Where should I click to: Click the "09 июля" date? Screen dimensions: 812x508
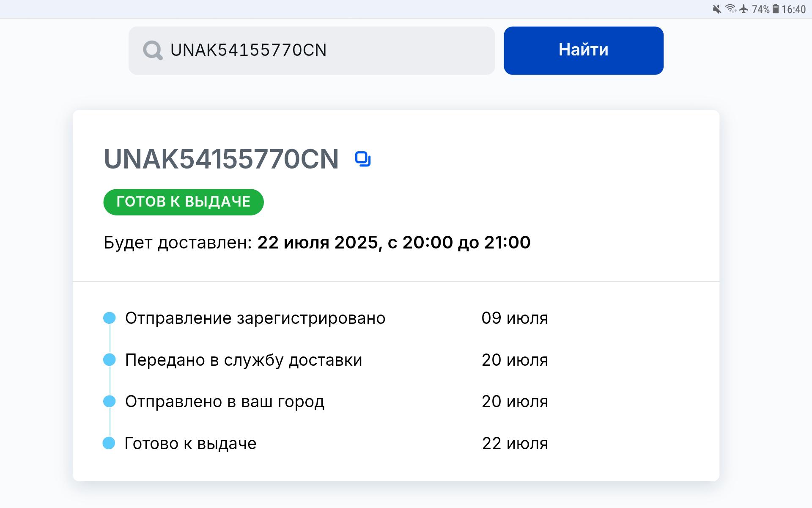coord(515,318)
